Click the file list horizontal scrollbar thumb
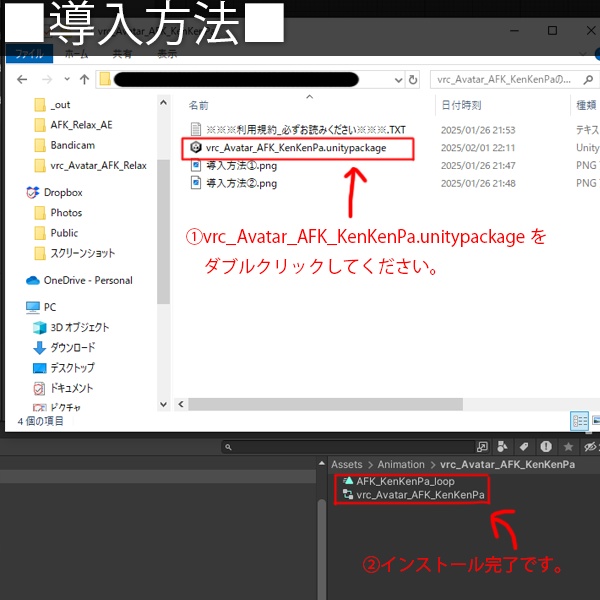600x600 pixels. pyautogui.click(x=325, y=404)
